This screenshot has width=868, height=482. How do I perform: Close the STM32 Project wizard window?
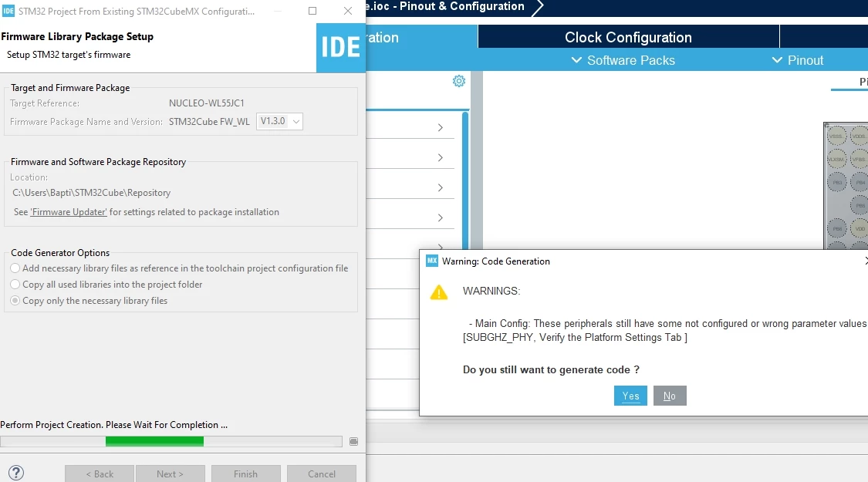(x=348, y=11)
